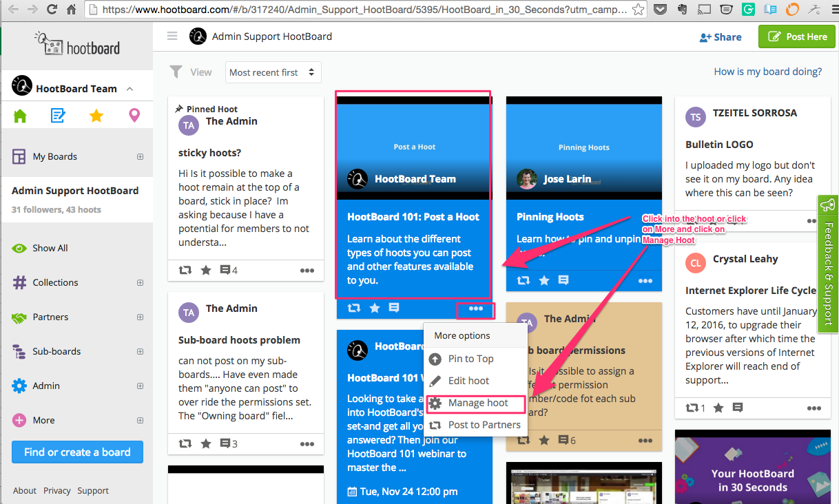Expand My Boards with plus icon
The width and height of the screenshot is (839, 504).
click(140, 156)
